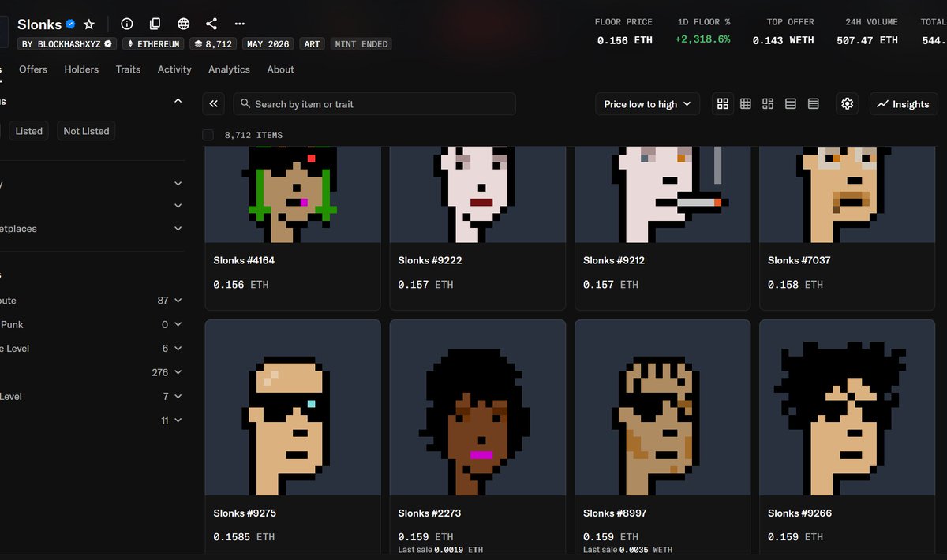Open the Slonks #4164 thumbnail image
The width and height of the screenshot is (947, 560).
point(293,194)
